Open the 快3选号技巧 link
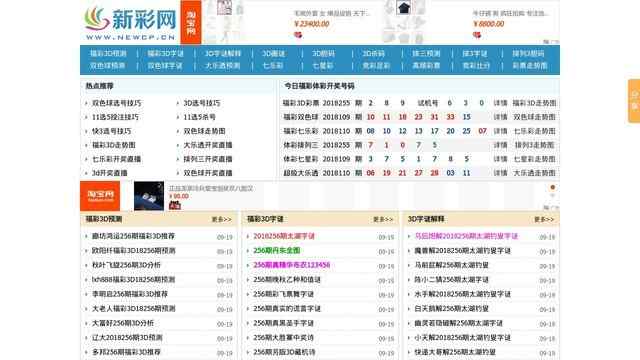This screenshot has width=640, height=360. tap(111, 131)
